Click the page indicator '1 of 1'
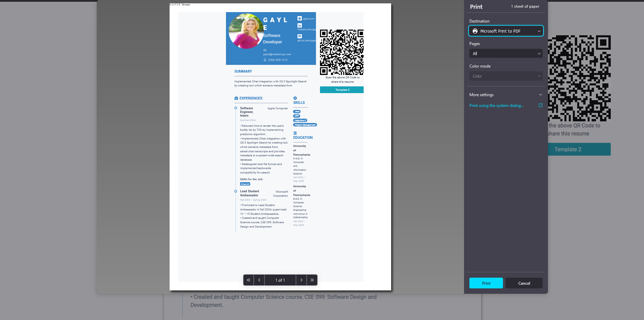 click(280, 280)
